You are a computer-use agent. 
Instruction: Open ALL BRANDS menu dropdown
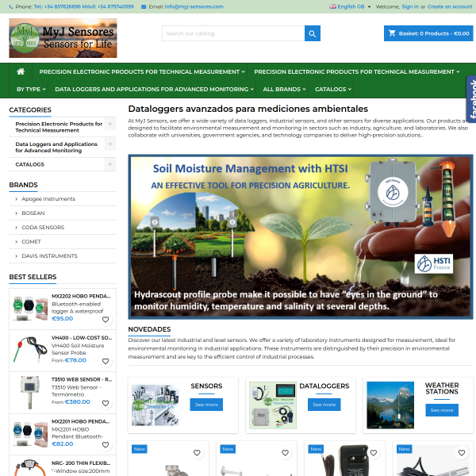click(284, 89)
